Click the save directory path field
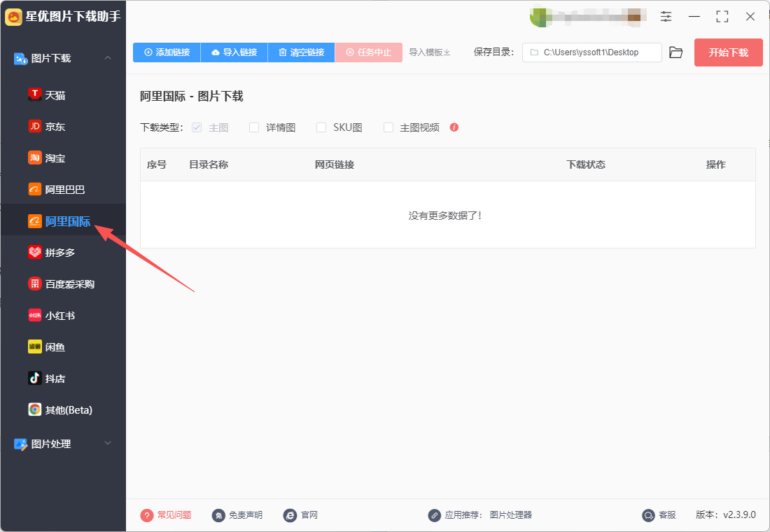Viewport: 770px width, 532px height. click(x=591, y=52)
